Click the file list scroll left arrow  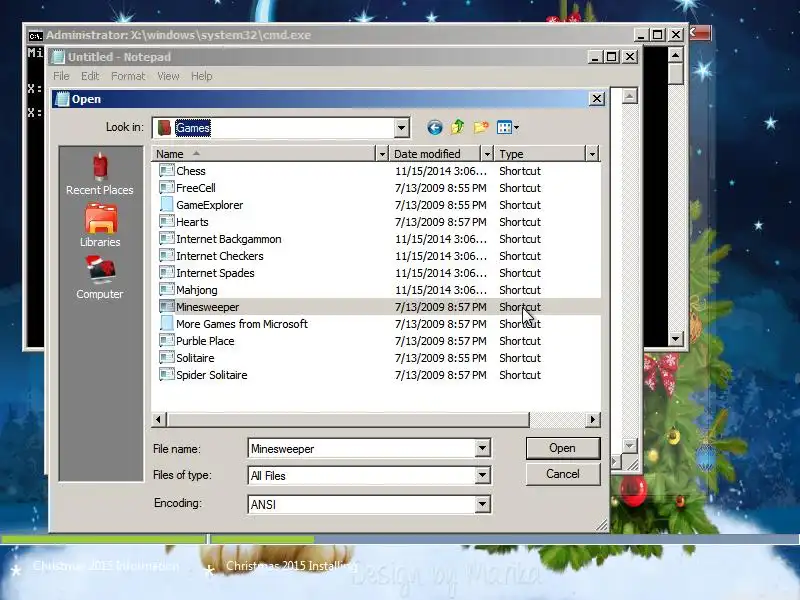click(159, 419)
